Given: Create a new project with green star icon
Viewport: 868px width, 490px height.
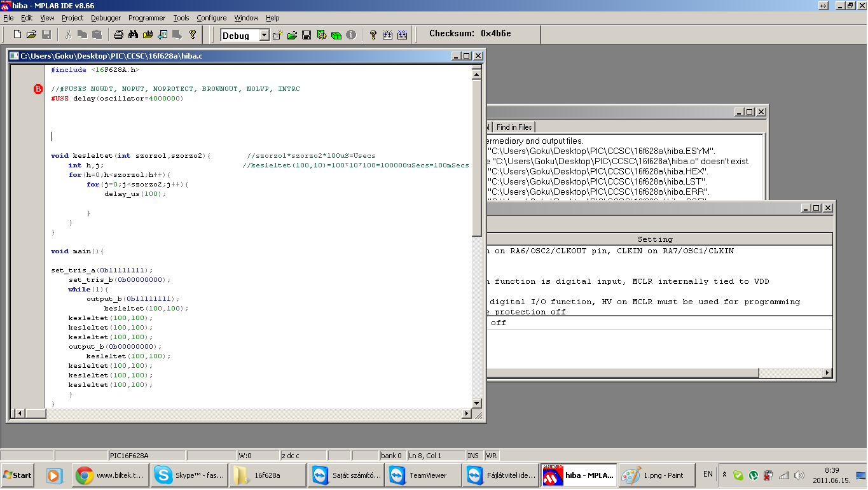Looking at the screenshot, I should [277, 35].
